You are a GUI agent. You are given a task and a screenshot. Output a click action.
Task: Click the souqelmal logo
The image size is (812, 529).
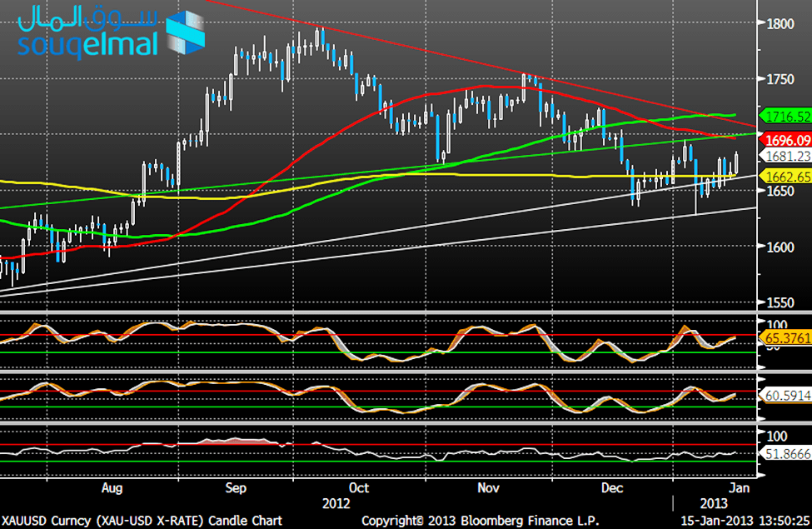[112, 32]
